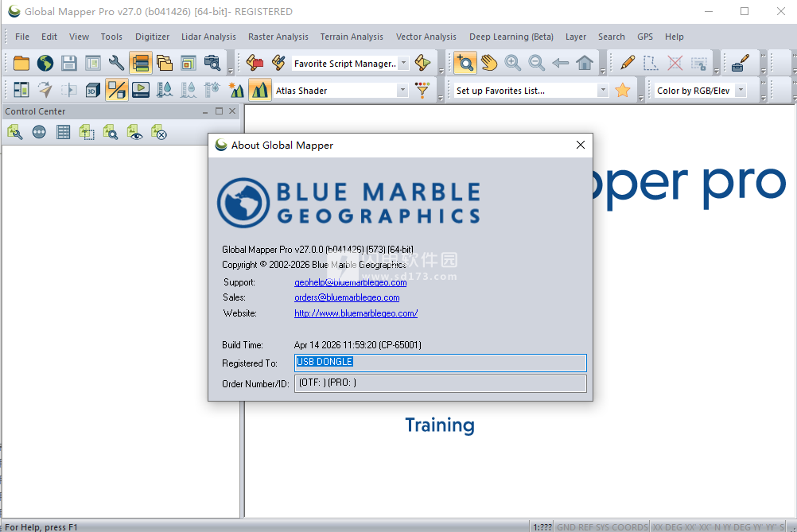The width and height of the screenshot is (797, 532).
Task: Toggle the Control Center overlay button
Action: (140, 63)
